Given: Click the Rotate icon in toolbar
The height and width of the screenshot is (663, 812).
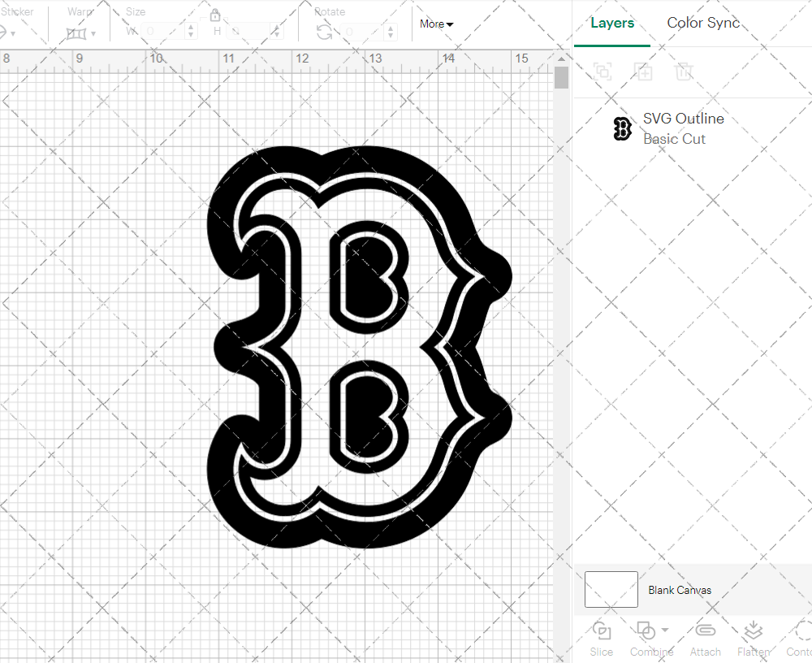Looking at the screenshot, I should (x=324, y=32).
